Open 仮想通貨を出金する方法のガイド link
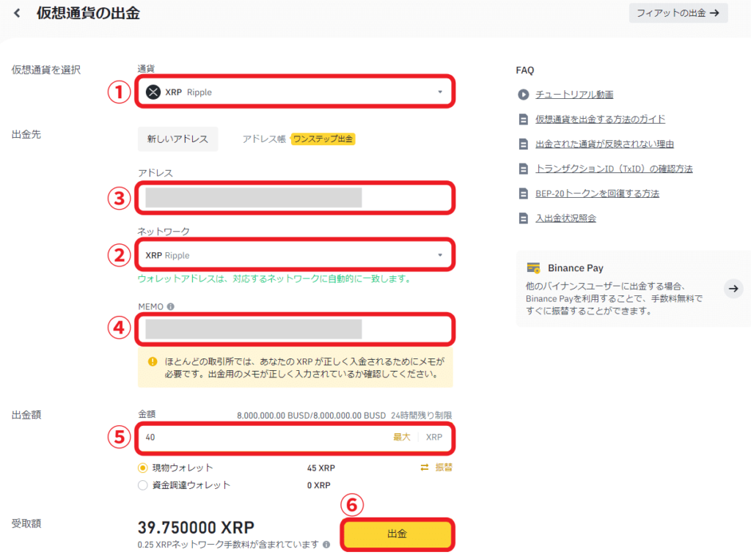Viewport: 751px width, 560px height. (x=600, y=119)
